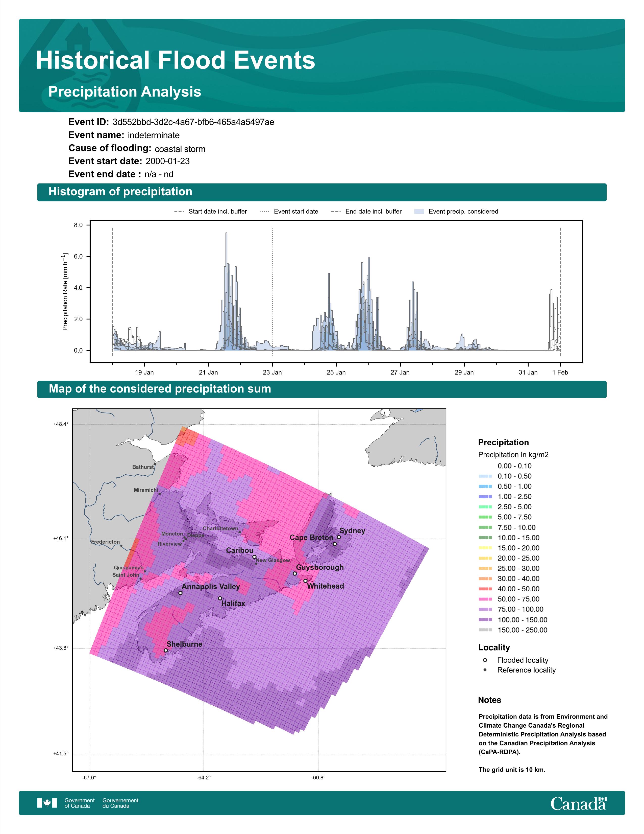Click the 2.50 - 5.00 green legend swatch
This screenshot has height=834, width=644.
pyautogui.click(x=485, y=507)
